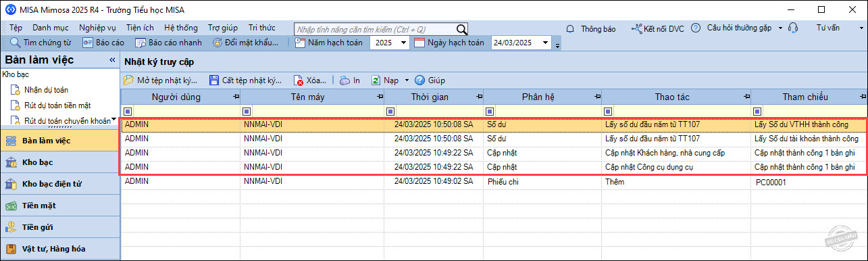This screenshot has height=261, width=868.
Task: Click the Xóa delete icon
Action: click(299, 80)
